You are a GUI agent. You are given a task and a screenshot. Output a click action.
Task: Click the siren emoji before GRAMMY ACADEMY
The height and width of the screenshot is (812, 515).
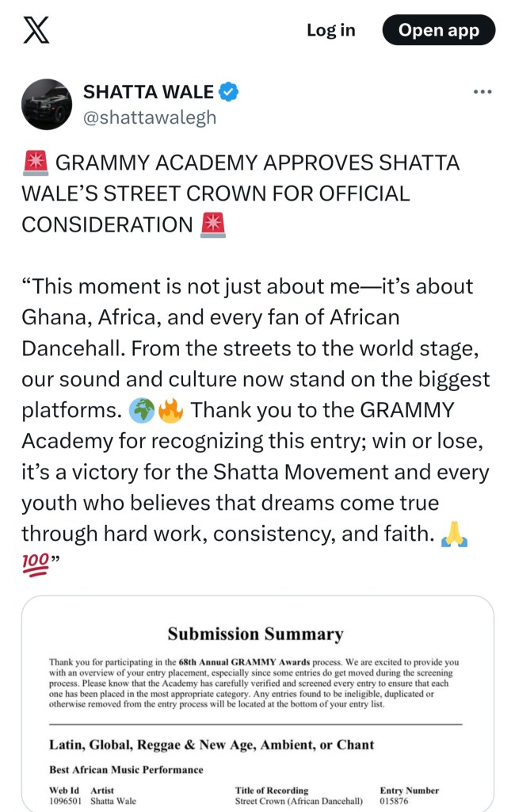click(34, 163)
